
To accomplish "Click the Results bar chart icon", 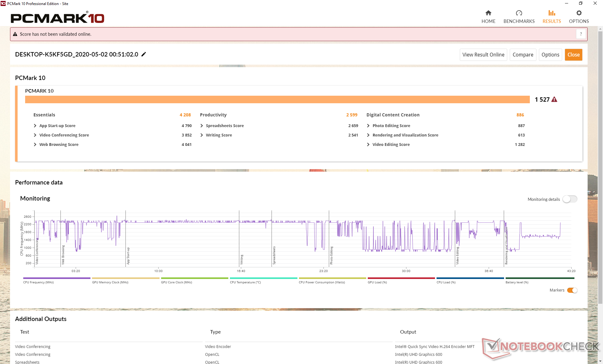I will tap(551, 13).
